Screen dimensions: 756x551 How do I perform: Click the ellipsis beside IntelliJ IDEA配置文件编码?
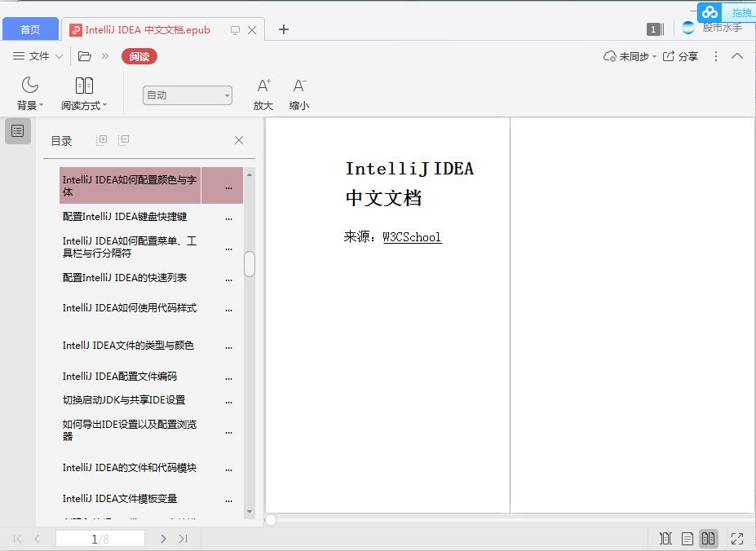click(228, 378)
